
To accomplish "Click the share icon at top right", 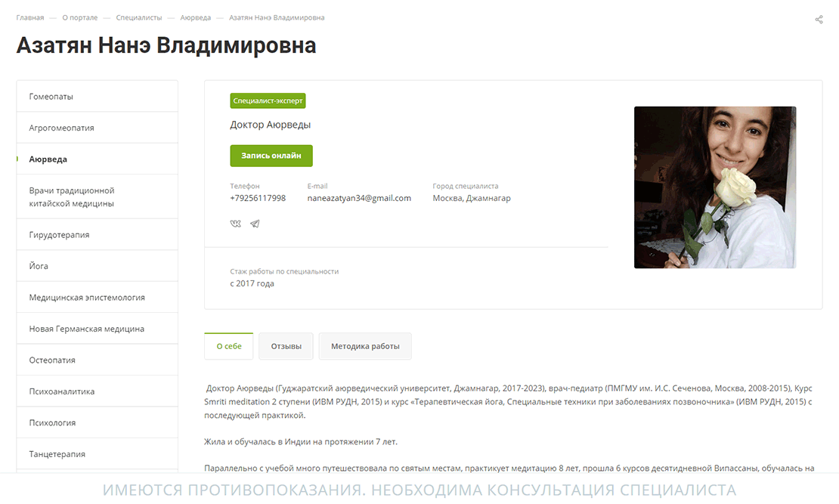I will click(x=819, y=20).
